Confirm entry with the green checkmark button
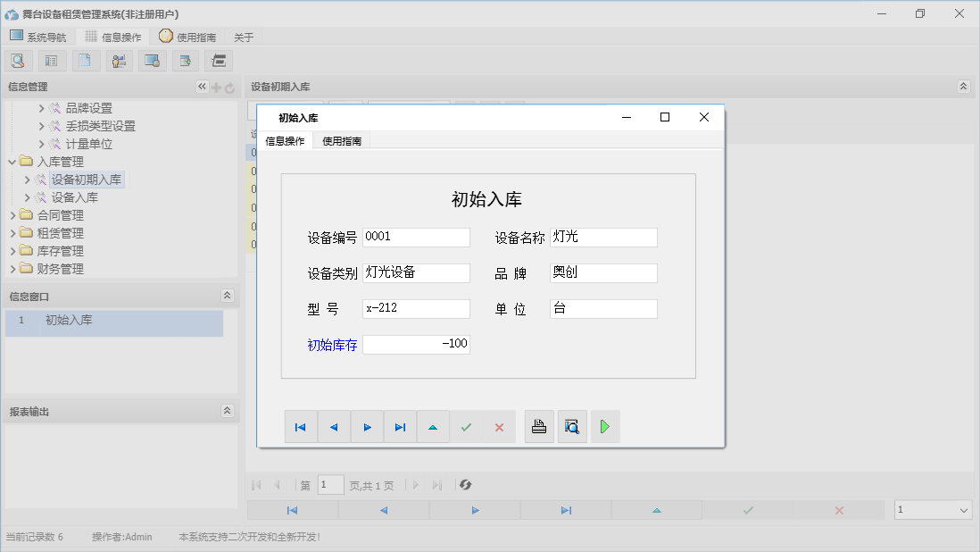This screenshot has height=552, width=980. 466,426
